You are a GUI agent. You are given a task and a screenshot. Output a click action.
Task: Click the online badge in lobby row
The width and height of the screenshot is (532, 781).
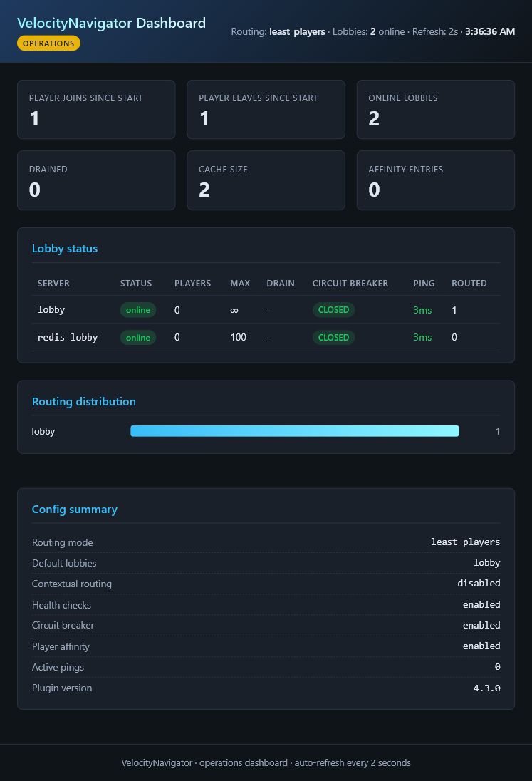[x=138, y=310]
